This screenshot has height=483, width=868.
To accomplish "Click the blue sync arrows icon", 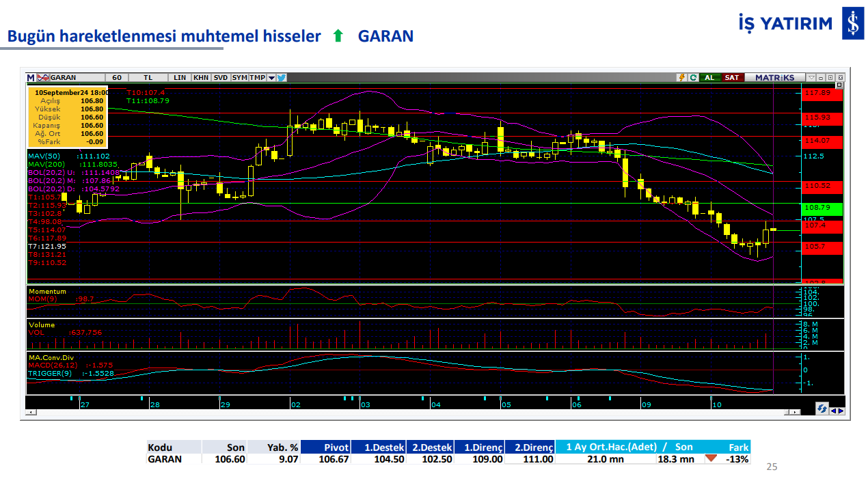I will pos(822,409).
